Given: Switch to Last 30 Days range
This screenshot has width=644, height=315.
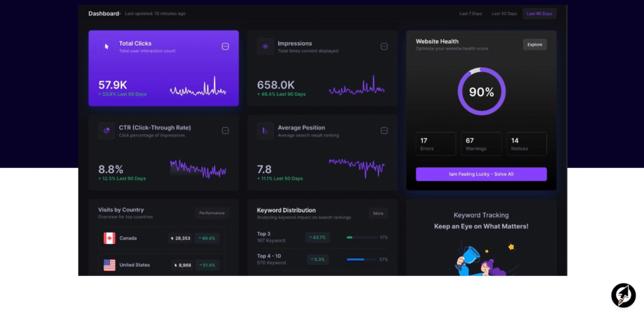Looking at the screenshot, I should (x=504, y=14).
